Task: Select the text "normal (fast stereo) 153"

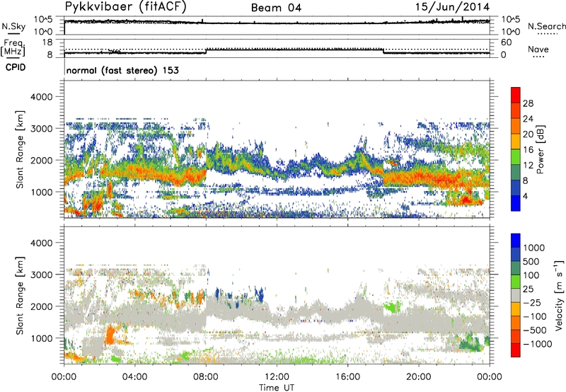Action: [122, 70]
